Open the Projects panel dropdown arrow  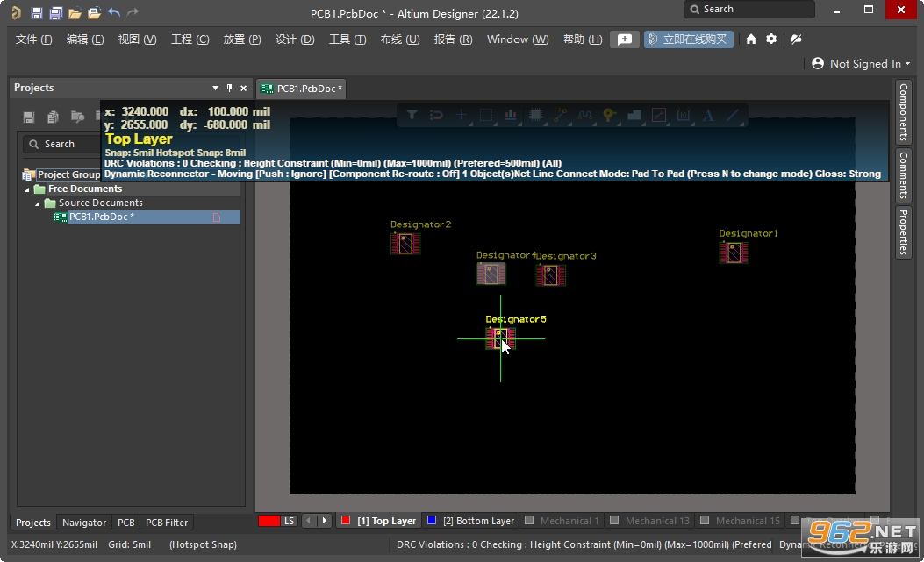point(215,88)
